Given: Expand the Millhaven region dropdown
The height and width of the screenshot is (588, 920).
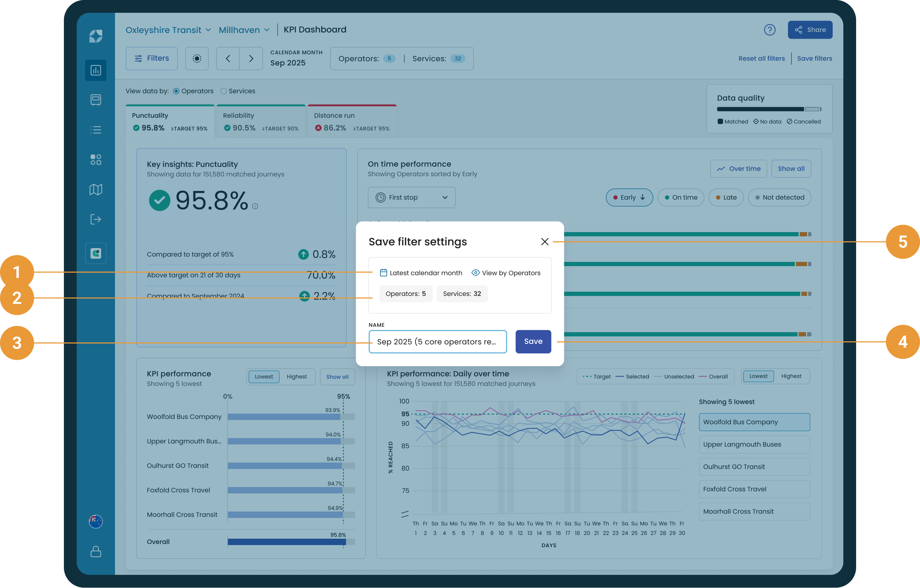Looking at the screenshot, I should point(244,30).
